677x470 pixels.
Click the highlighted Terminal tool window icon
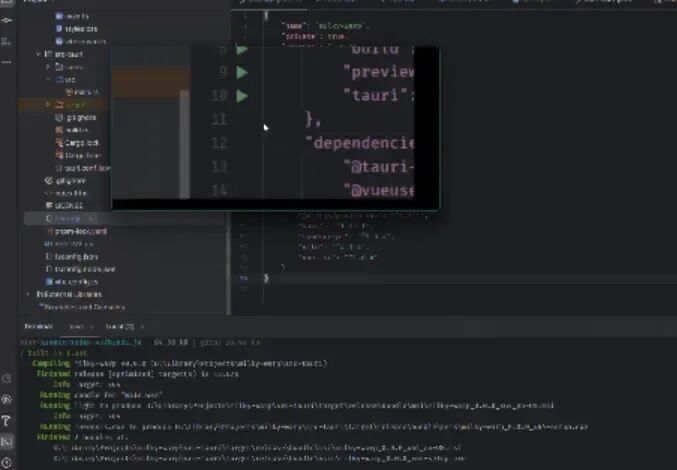pos(7,441)
